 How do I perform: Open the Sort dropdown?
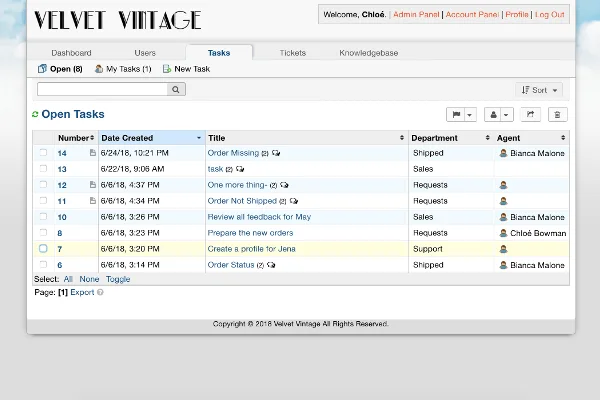pos(539,90)
